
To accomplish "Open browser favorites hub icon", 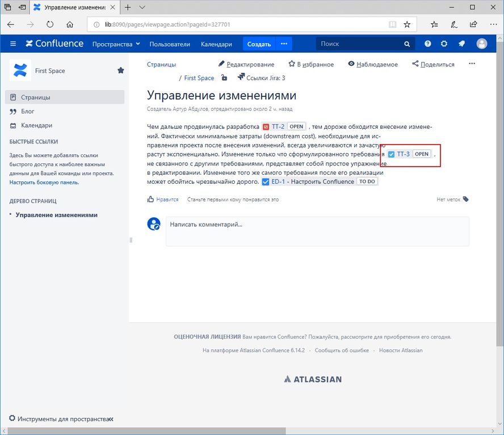I will (434, 24).
